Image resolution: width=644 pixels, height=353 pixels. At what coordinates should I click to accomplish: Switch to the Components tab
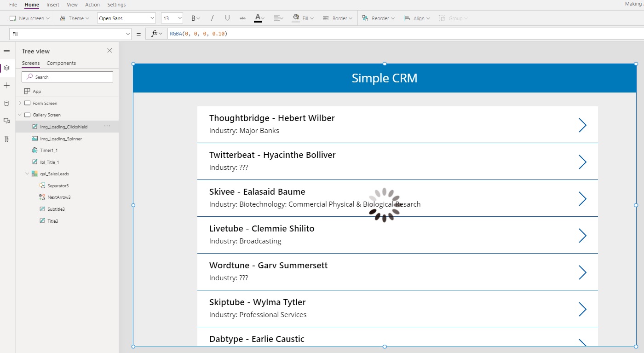[61, 63]
